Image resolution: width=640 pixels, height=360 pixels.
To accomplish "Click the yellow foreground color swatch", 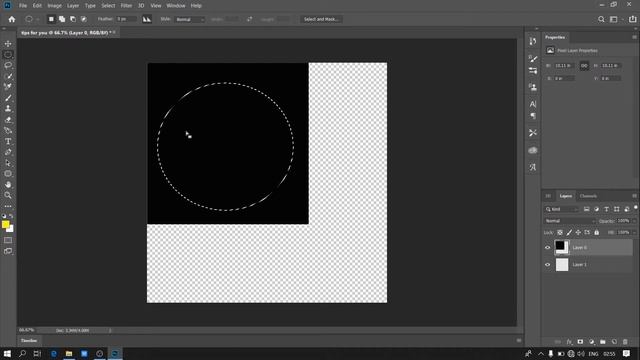I will (5, 224).
